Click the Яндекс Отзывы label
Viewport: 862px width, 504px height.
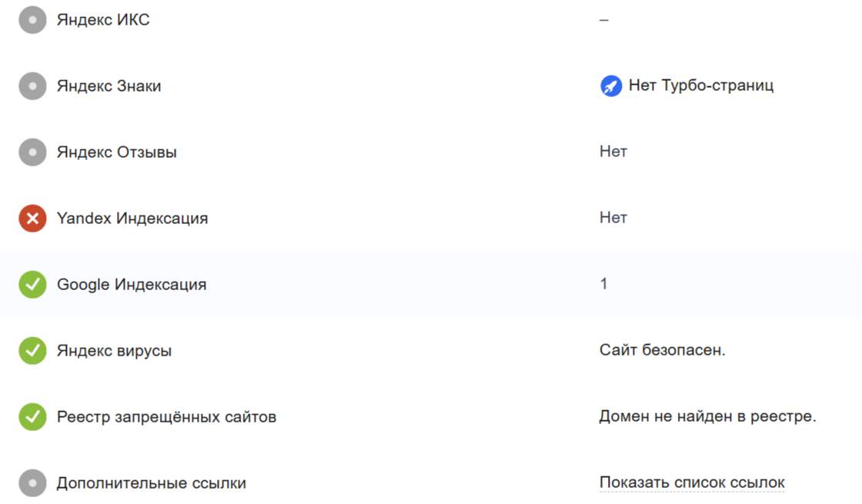click(117, 152)
